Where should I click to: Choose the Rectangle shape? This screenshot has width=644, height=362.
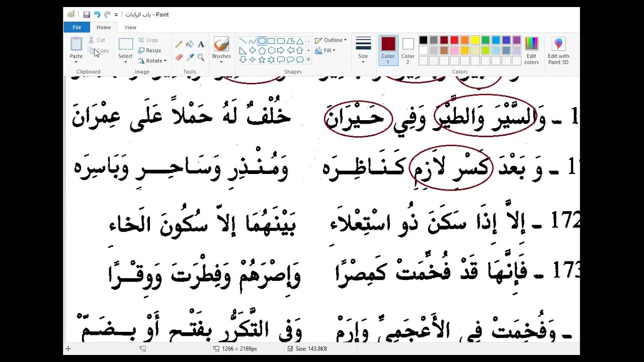[271, 41]
